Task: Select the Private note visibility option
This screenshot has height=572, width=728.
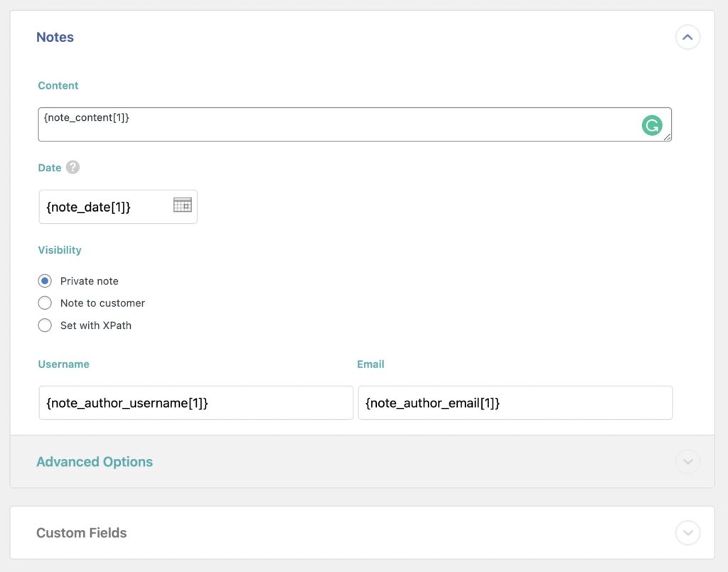Action: (x=45, y=281)
